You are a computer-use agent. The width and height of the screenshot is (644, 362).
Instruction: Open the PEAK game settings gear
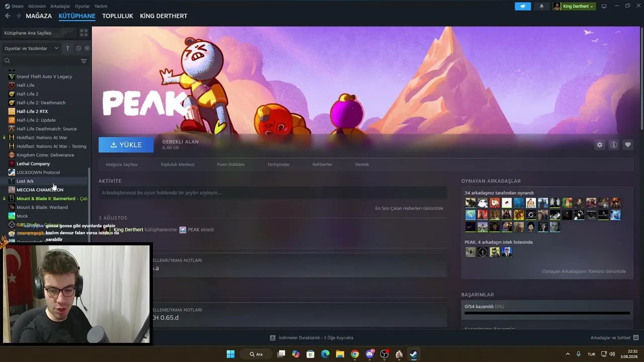pos(599,145)
